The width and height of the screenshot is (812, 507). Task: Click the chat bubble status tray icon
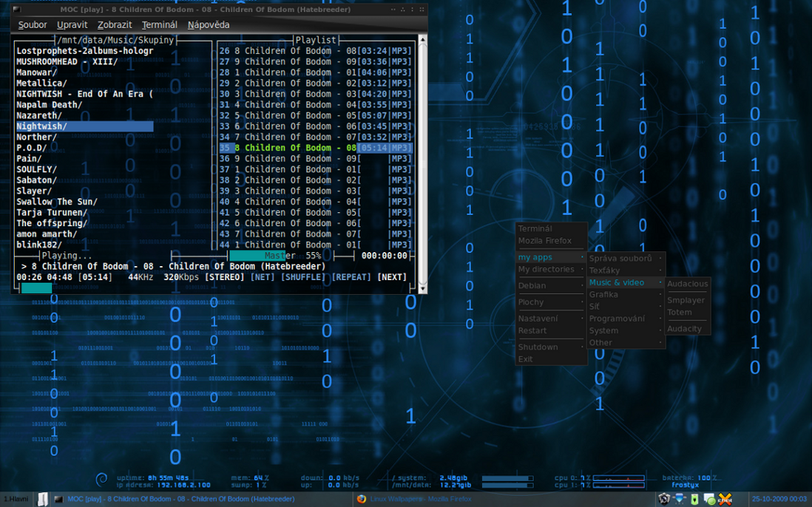(709, 500)
